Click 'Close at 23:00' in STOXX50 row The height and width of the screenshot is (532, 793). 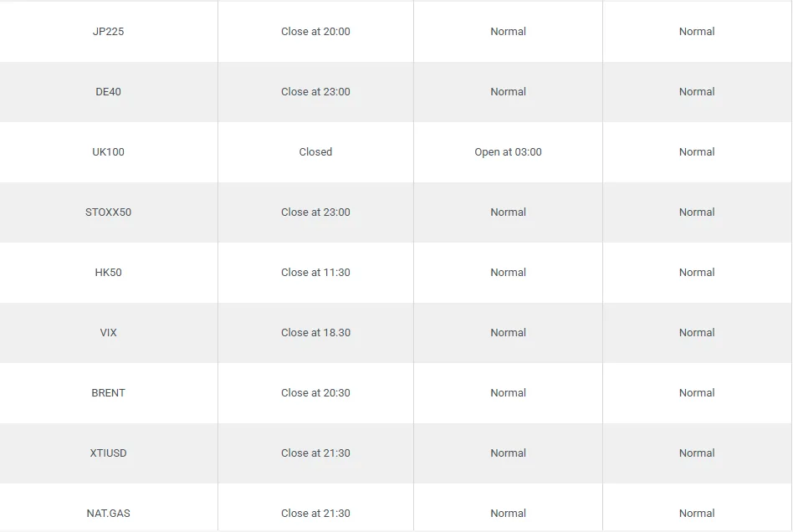315,212
